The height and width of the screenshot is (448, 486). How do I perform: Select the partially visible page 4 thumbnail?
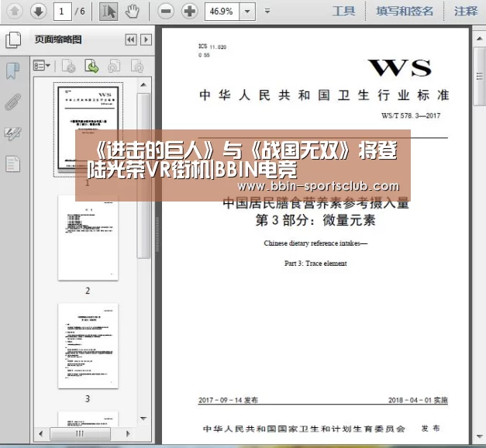[x=88, y=419]
